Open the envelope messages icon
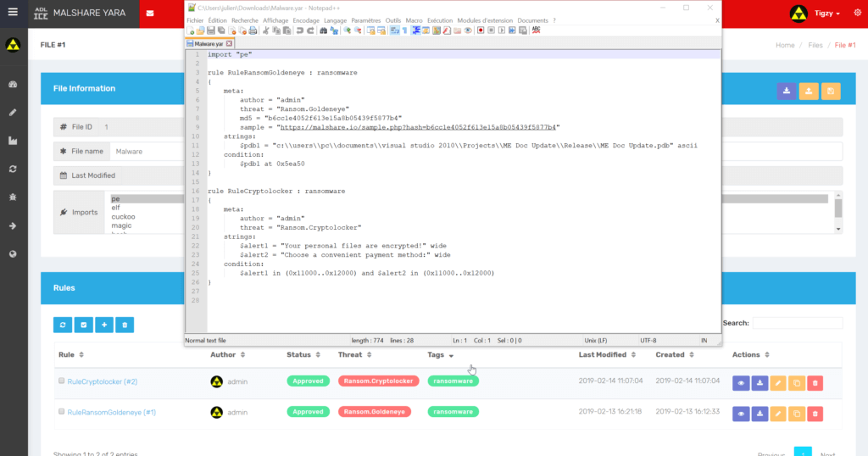 [150, 14]
